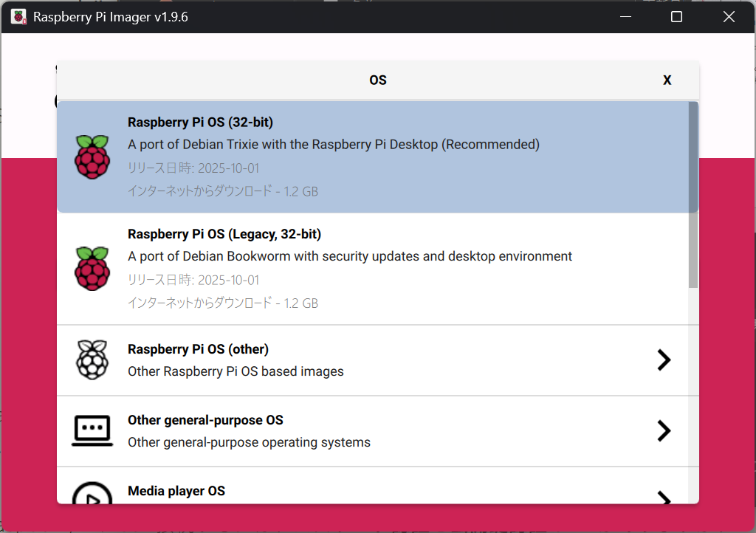Click the OS list vertical scrollbar thumb
This screenshot has height=533, width=756.
click(x=693, y=195)
